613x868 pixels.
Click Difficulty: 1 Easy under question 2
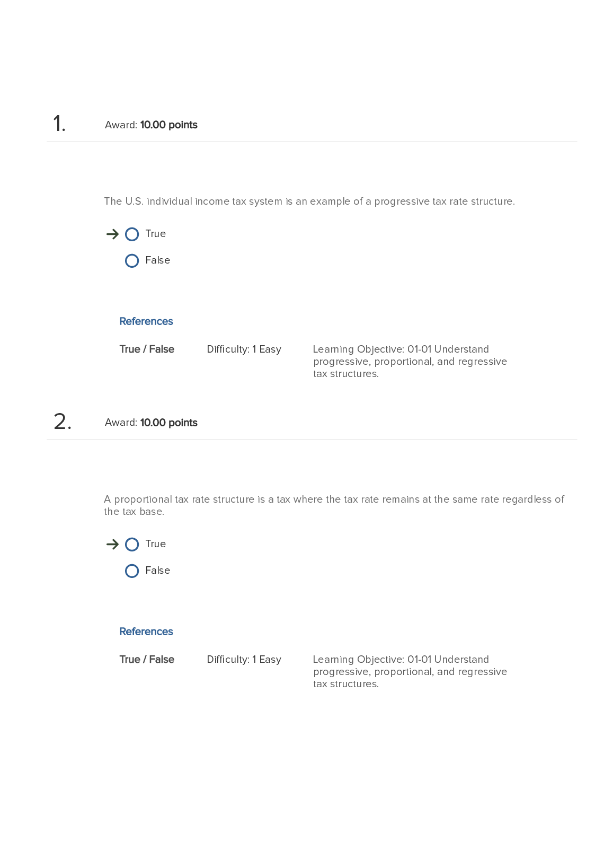click(244, 660)
